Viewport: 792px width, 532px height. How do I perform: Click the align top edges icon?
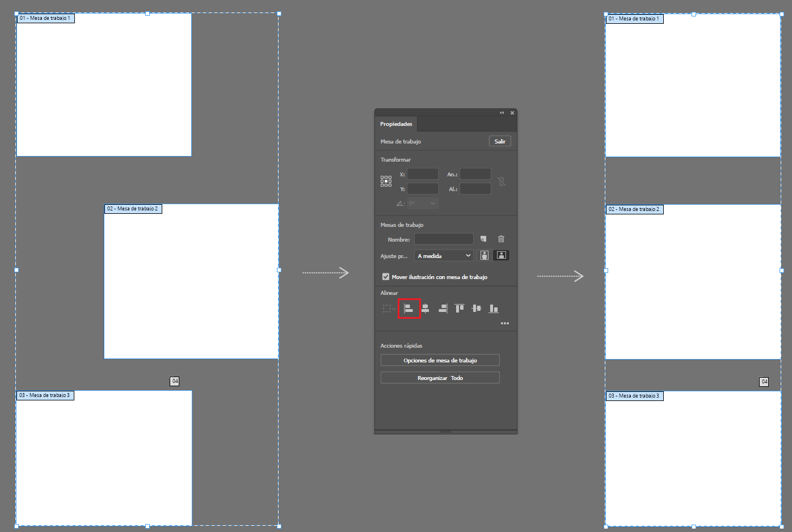[459, 308]
